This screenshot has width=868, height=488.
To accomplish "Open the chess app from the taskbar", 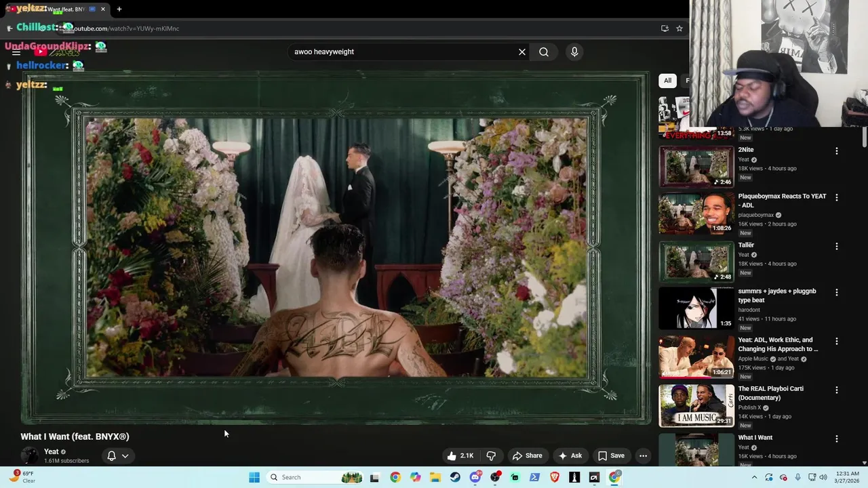I will (x=574, y=477).
